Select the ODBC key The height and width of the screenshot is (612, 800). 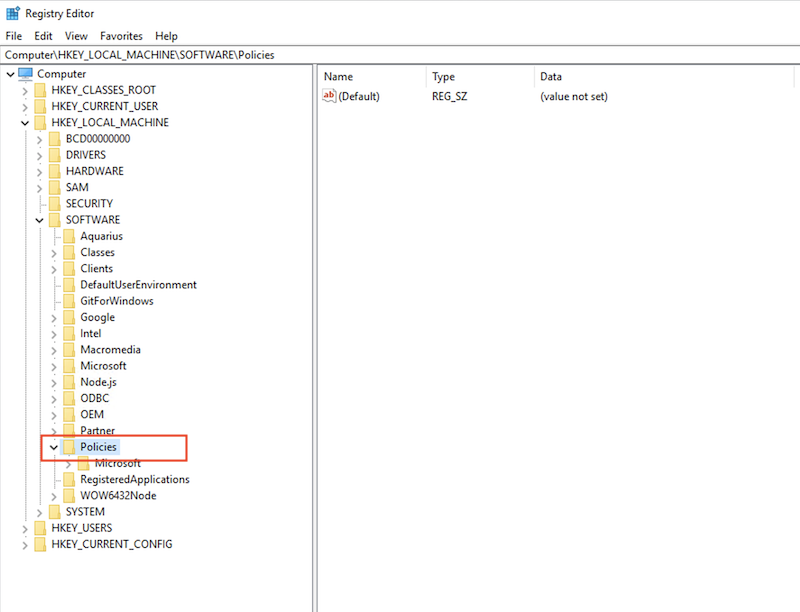(94, 399)
